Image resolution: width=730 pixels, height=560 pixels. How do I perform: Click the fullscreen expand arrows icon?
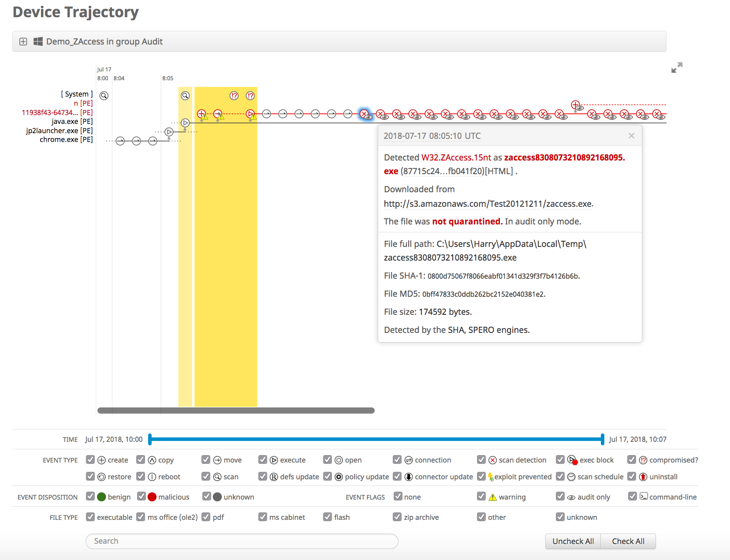tap(677, 67)
